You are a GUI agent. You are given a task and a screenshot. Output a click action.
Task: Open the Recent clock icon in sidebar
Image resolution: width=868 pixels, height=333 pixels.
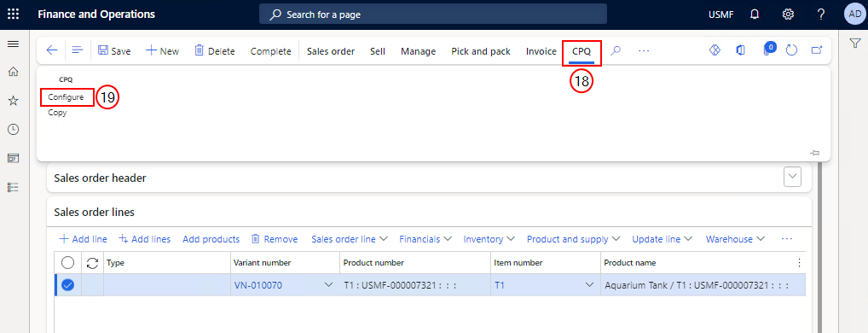pyautogui.click(x=14, y=129)
